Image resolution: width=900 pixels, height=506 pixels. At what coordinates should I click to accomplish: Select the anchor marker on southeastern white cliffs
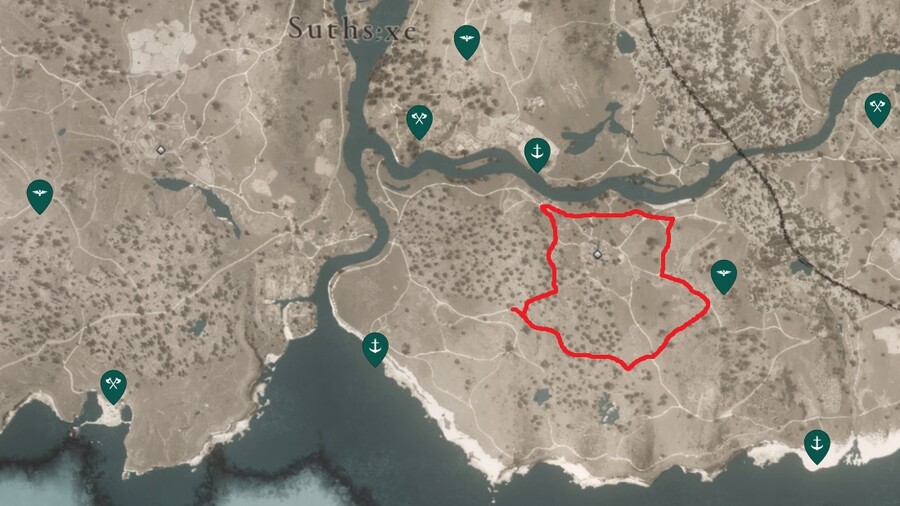(x=816, y=446)
